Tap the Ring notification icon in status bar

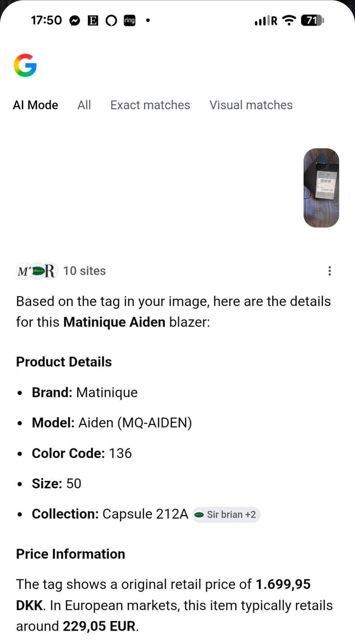pyautogui.click(x=129, y=21)
